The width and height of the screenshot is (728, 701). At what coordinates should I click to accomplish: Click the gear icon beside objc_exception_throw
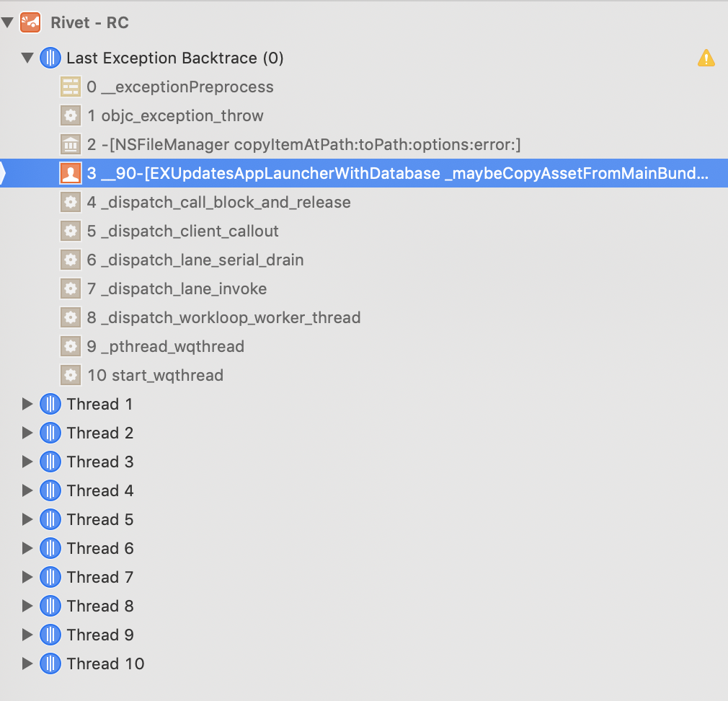(70, 115)
